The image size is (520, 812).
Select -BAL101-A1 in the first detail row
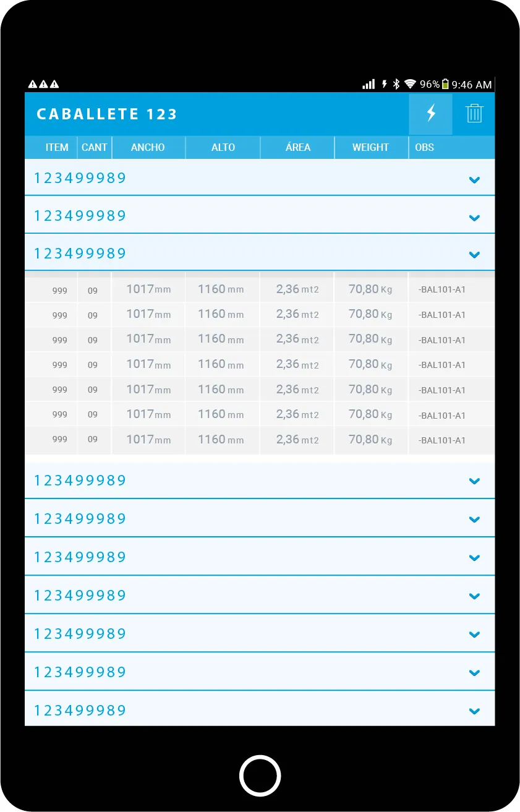[442, 290]
